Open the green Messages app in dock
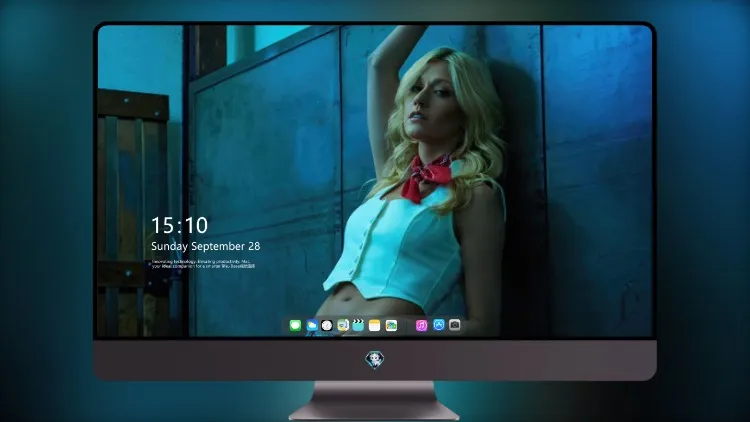 295,326
